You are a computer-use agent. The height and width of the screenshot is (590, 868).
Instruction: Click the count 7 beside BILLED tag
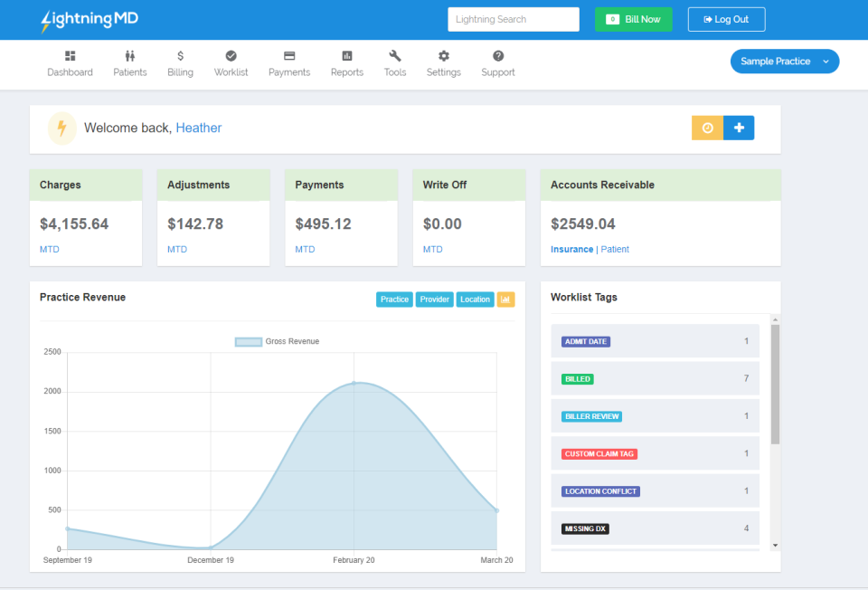(x=746, y=378)
